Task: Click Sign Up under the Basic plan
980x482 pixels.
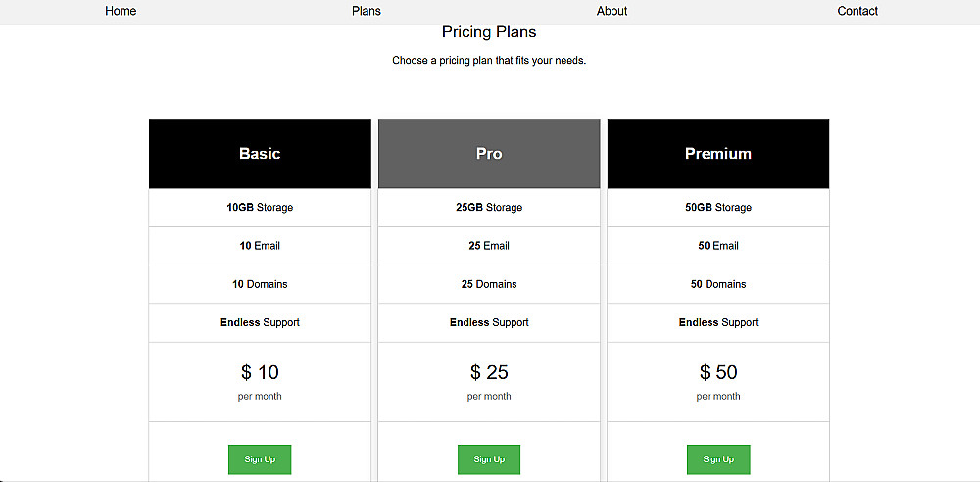Action: click(260, 459)
